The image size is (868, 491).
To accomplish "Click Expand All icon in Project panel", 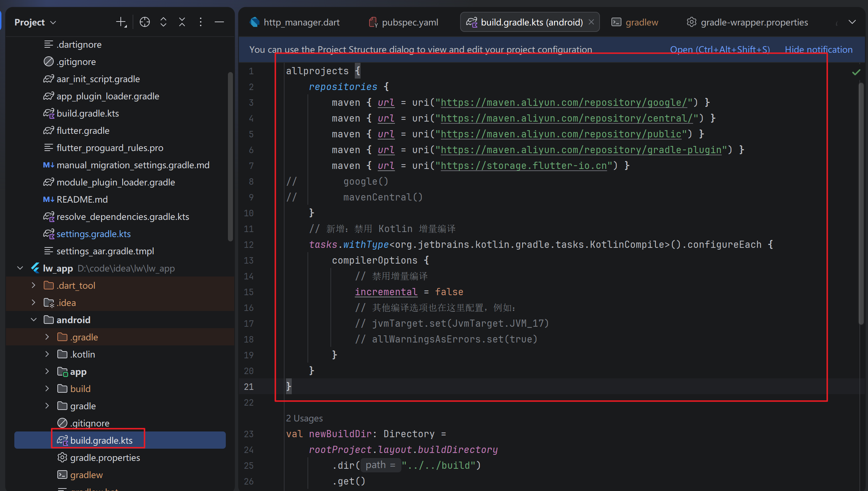I will point(163,22).
